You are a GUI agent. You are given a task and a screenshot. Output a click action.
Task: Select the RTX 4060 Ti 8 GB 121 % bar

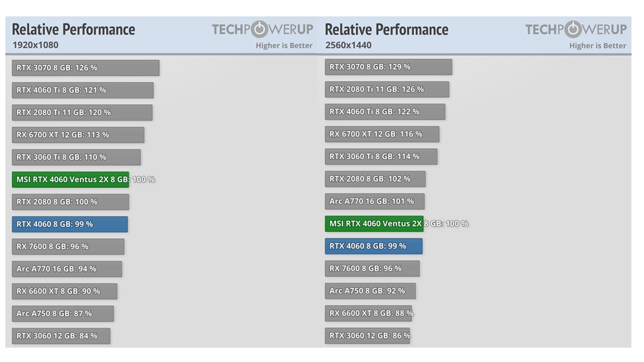83,90
